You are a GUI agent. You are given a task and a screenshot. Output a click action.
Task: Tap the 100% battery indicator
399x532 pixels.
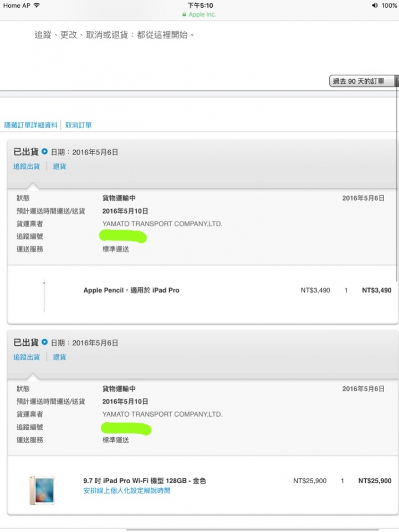tap(389, 5)
